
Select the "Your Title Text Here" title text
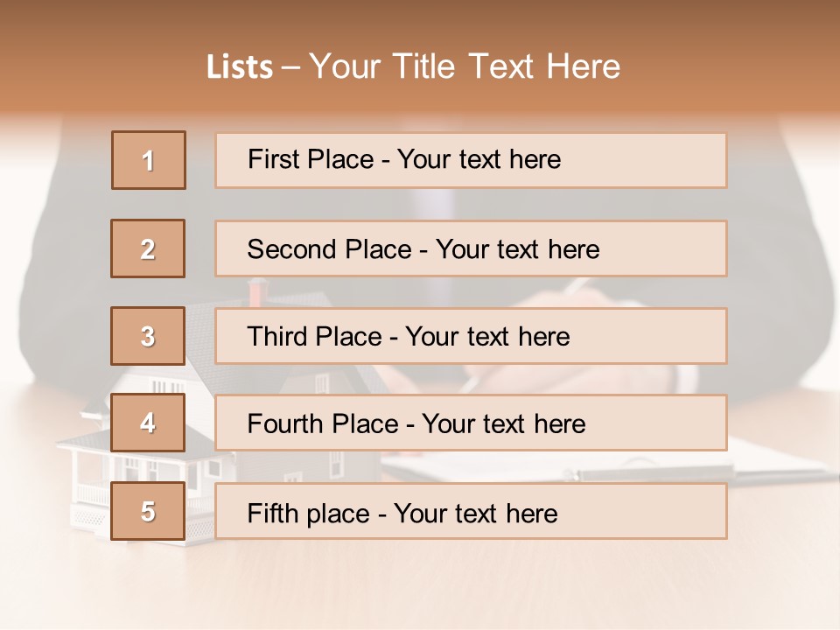tap(465, 67)
